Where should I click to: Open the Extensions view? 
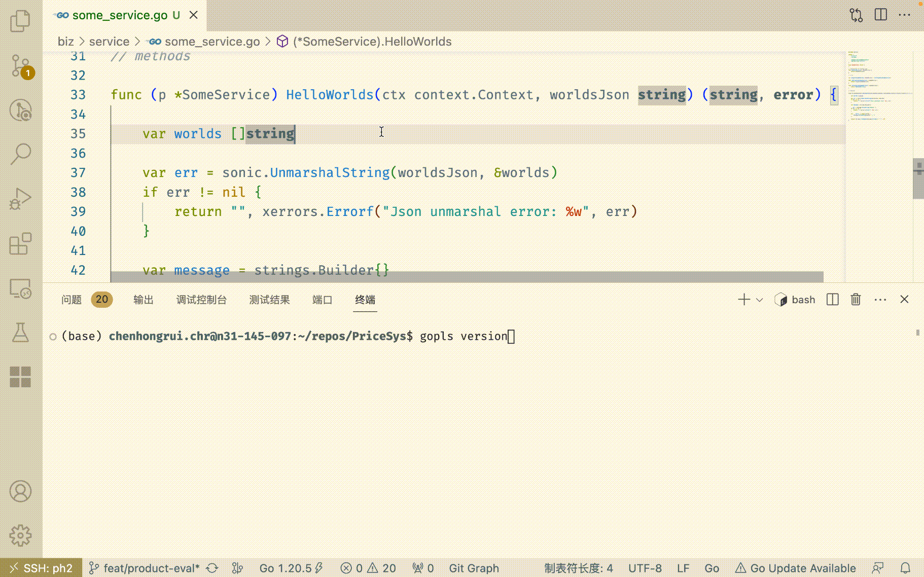coord(20,243)
